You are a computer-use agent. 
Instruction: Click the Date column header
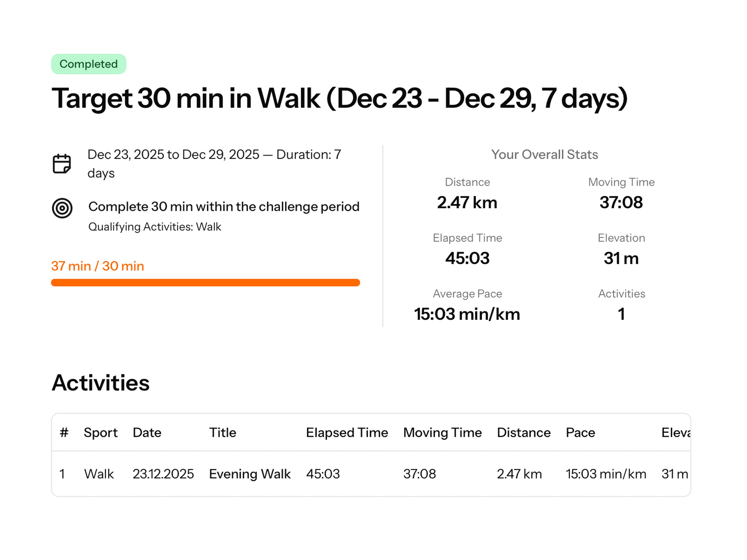(x=147, y=432)
